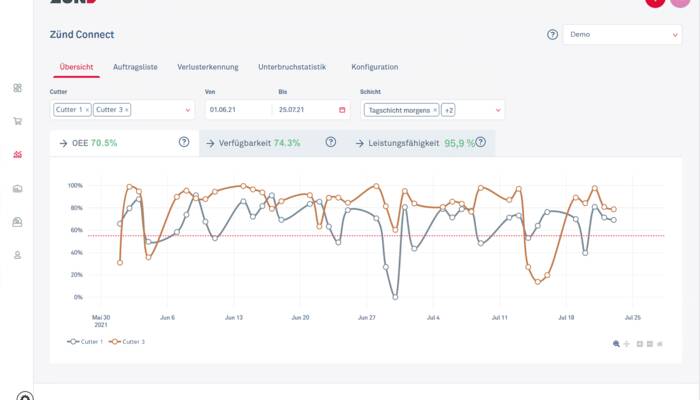The image size is (700, 400).
Task: Open the Schicht dropdown arrow
Action: pos(497,109)
